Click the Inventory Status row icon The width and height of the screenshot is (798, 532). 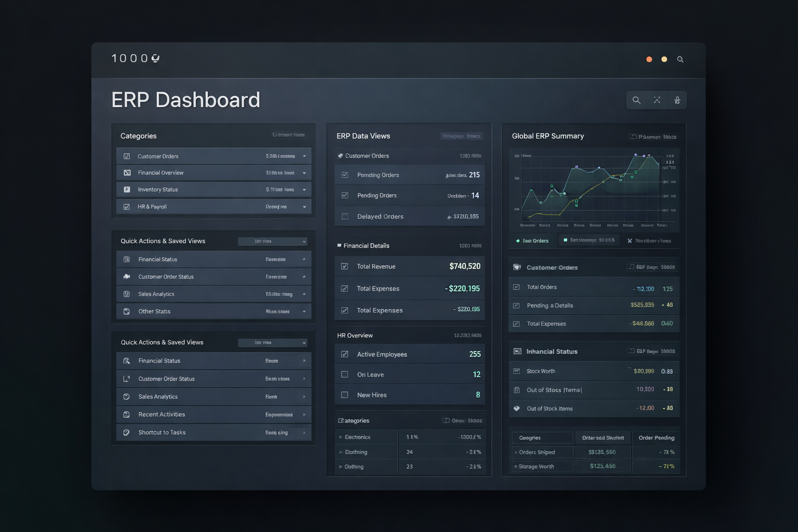coord(127,190)
